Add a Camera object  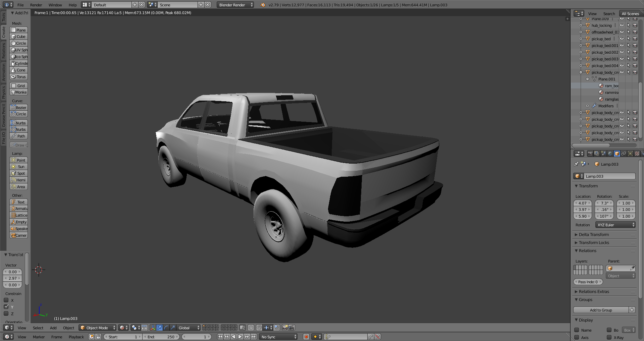click(x=18, y=235)
